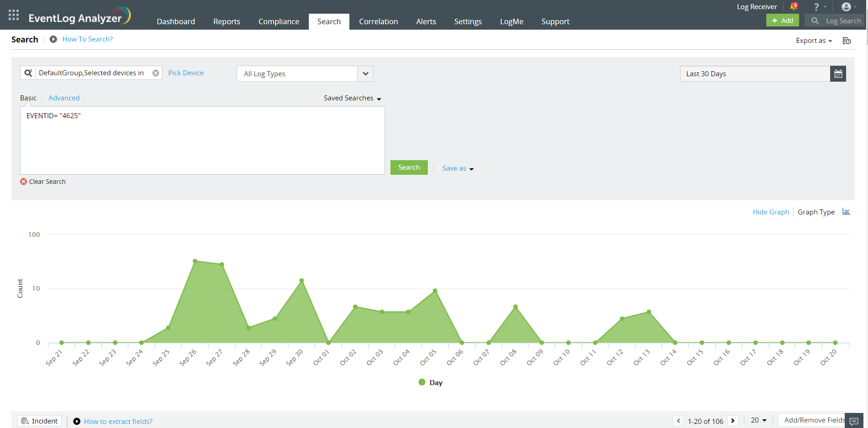
Task: Open the user account icon
Action: point(846,6)
